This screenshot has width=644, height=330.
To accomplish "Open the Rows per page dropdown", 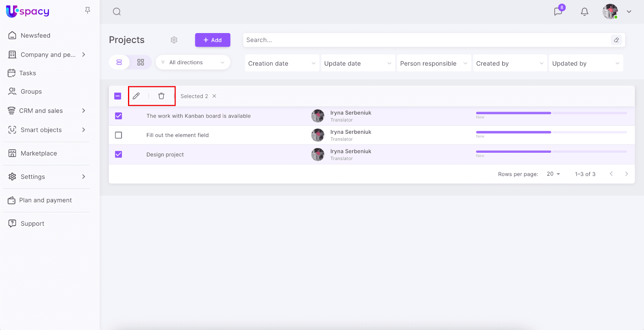I will tap(553, 174).
